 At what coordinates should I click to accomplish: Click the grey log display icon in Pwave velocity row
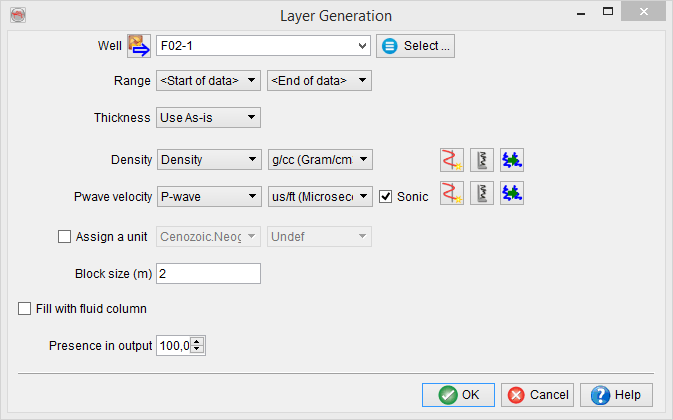point(482,195)
